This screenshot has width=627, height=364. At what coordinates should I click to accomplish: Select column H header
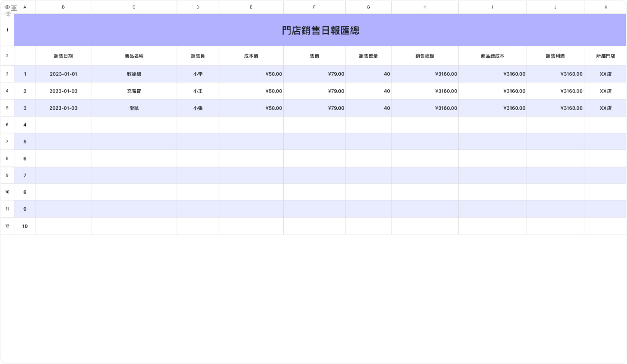[425, 7]
